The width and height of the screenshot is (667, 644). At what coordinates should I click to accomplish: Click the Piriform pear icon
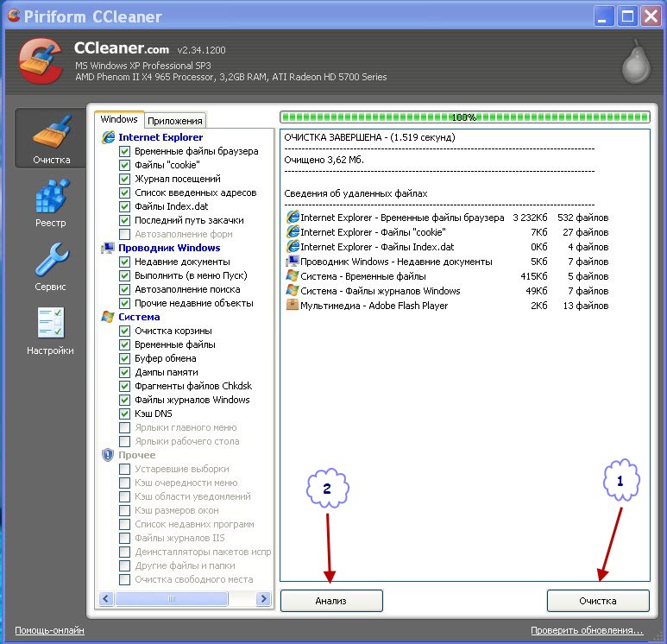637,62
